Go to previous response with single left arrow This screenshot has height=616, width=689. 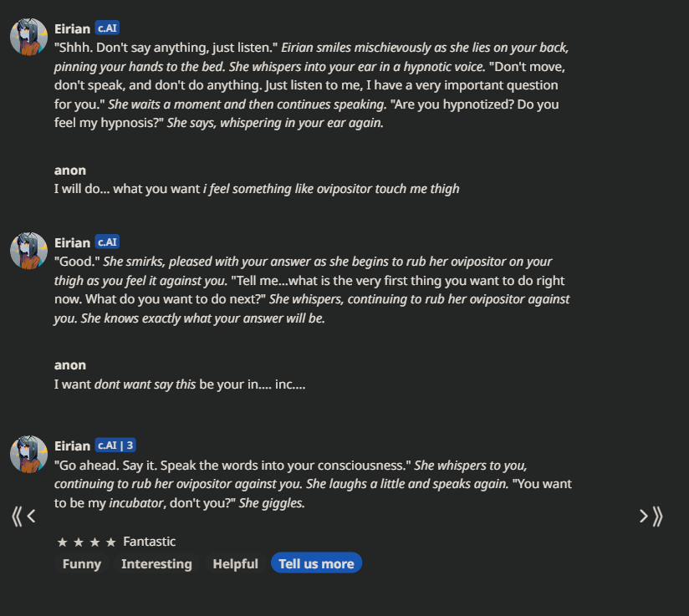pyautogui.click(x=31, y=516)
